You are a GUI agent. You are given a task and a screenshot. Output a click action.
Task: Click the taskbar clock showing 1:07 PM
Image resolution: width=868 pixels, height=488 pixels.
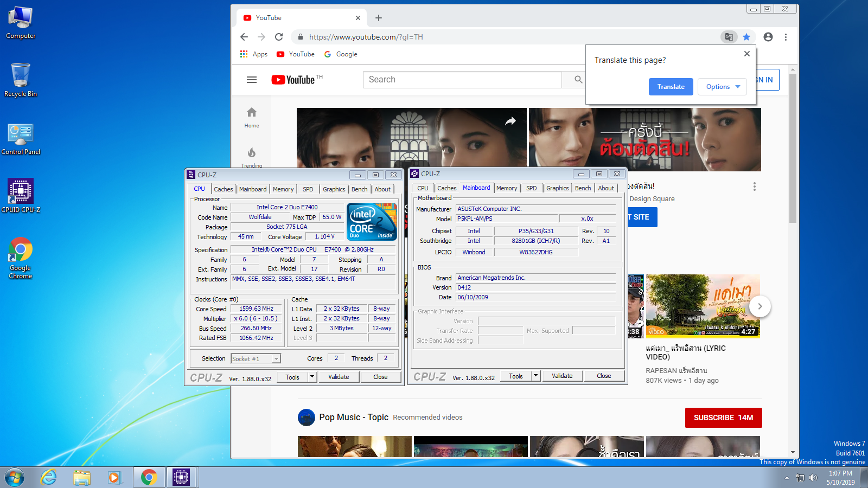coord(841,478)
